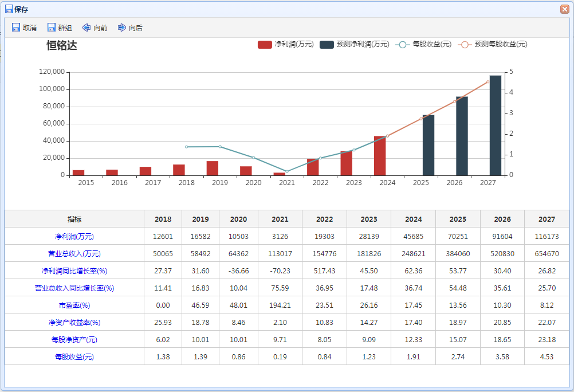Screen dimensions: 574x392
Task: Open the 每股净资产(元) indicator link
Action: (x=74, y=340)
